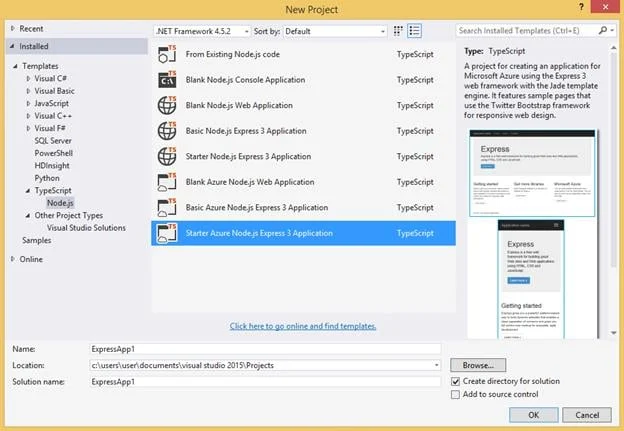Click the Starter Azure Node.js Express 3 icon
The image size is (624, 431).
pos(167,233)
